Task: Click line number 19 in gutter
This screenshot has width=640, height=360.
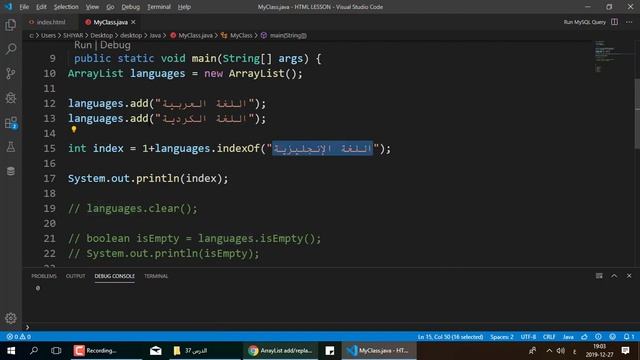Action: (49, 209)
